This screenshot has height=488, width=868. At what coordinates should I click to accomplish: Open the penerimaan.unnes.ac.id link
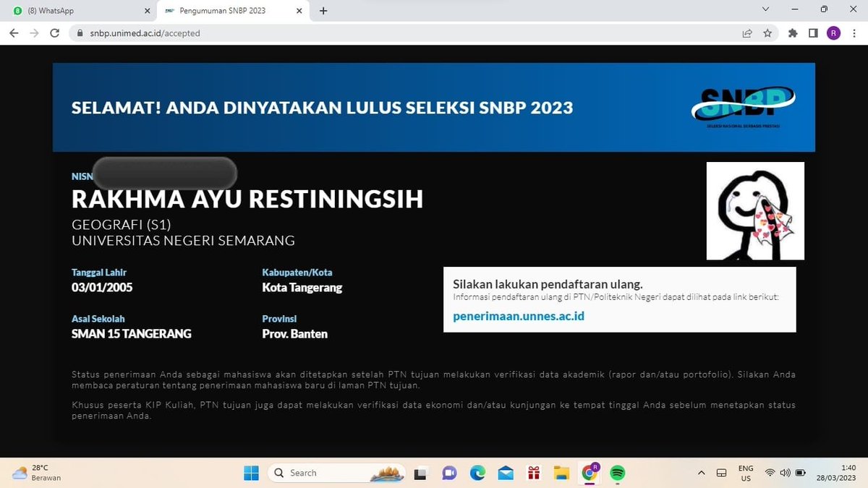click(x=519, y=316)
